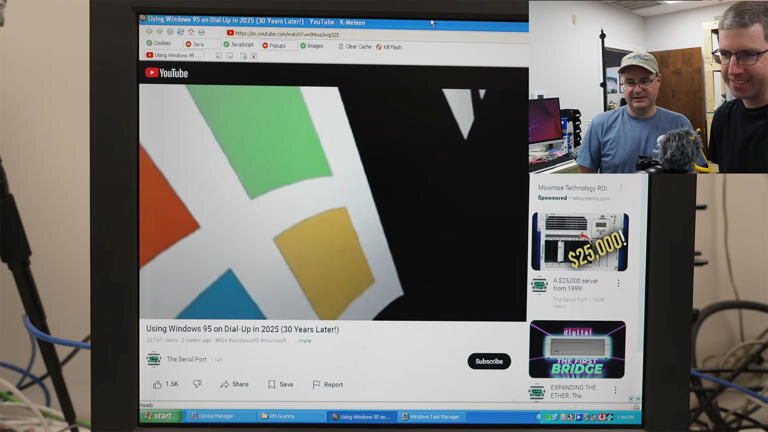This screenshot has width=768, height=432.
Task: Click the Clear Cache button
Action: (x=355, y=47)
